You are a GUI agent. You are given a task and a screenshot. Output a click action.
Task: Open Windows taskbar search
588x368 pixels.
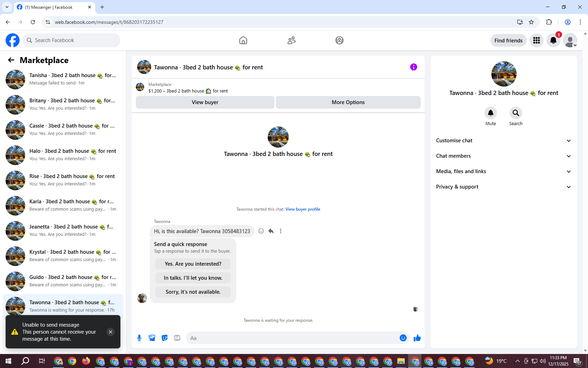(x=25, y=361)
